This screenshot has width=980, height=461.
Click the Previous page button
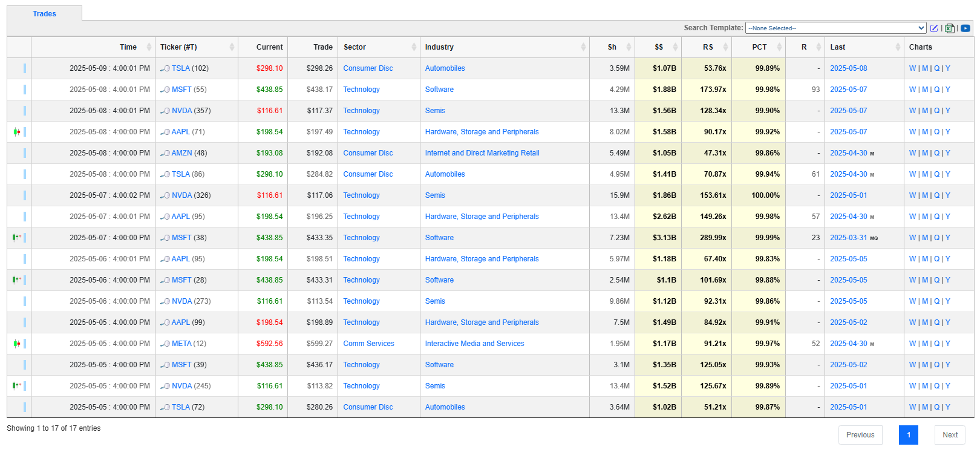[x=860, y=435]
